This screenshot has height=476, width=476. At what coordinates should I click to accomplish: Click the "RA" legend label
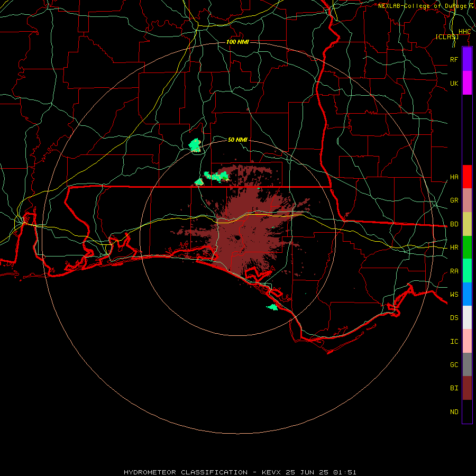click(454, 271)
